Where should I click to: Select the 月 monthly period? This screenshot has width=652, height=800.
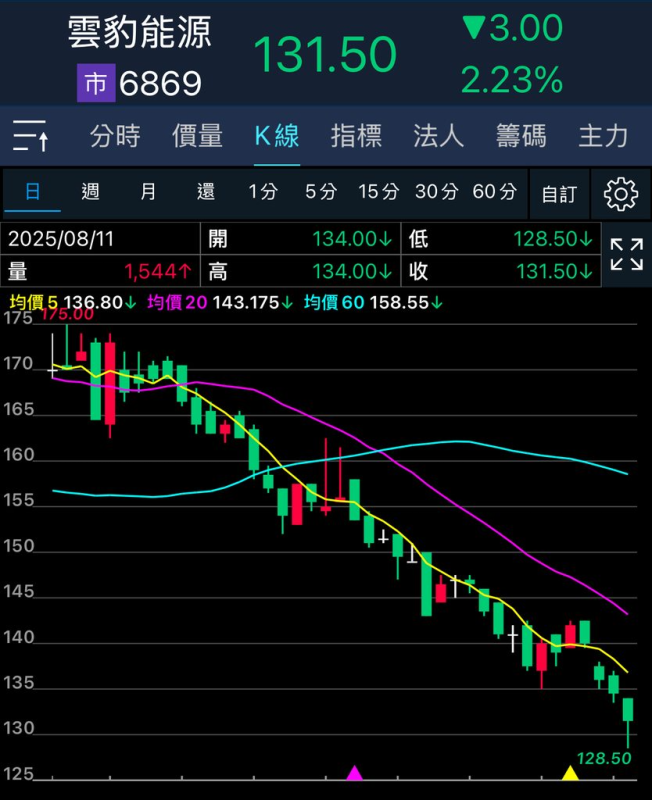(148, 192)
